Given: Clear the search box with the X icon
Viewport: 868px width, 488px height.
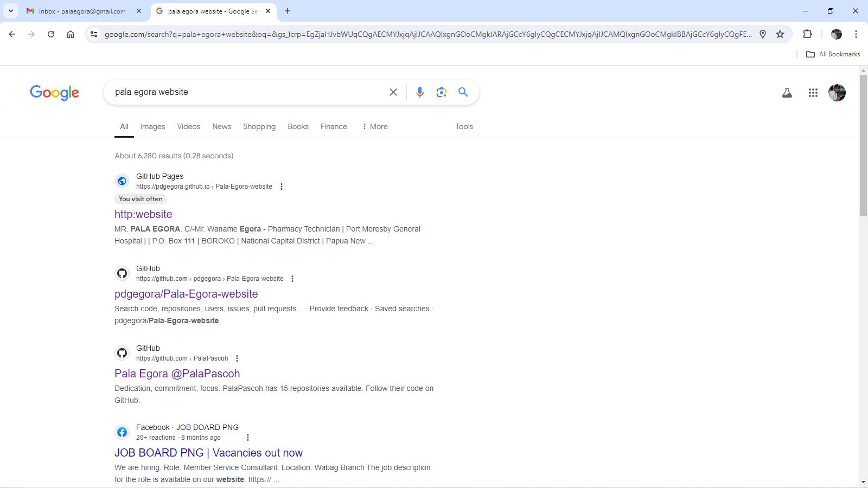Looking at the screenshot, I should [x=393, y=92].
